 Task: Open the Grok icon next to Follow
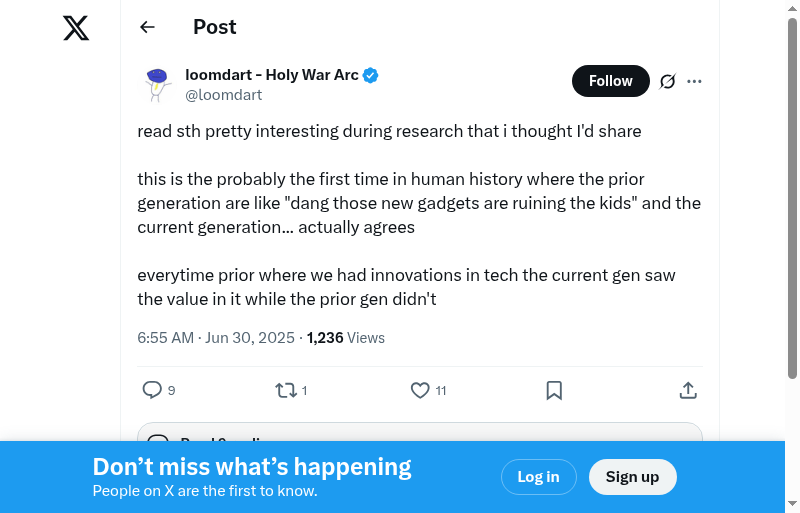668,81
